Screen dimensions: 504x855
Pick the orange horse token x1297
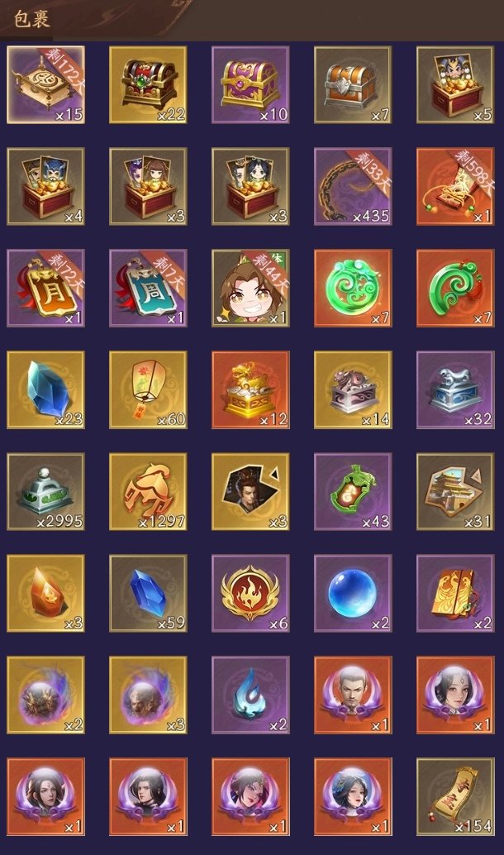point(148,492)
